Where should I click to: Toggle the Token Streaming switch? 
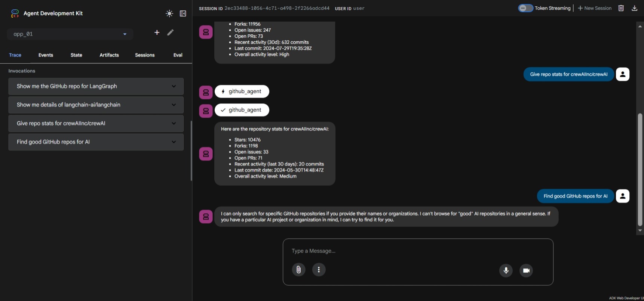point(525,8)
